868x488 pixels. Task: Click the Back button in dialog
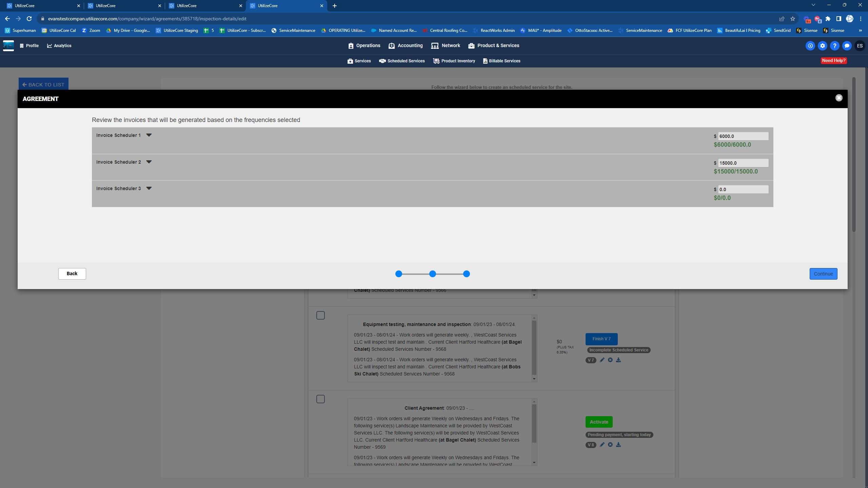72,274
